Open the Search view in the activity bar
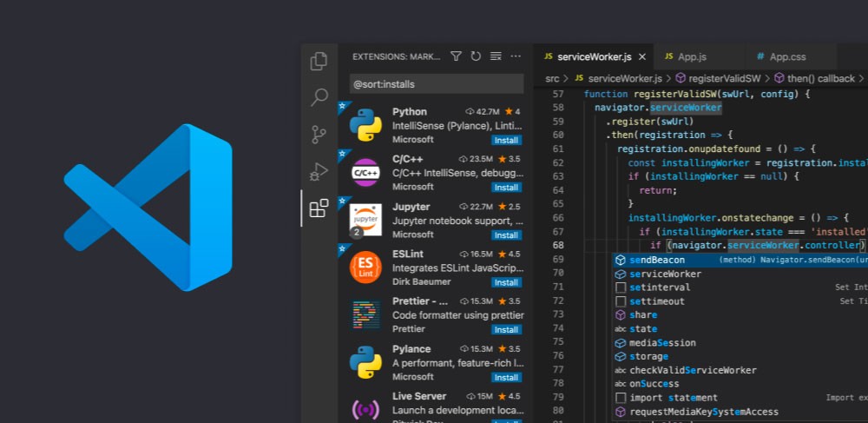The height and width of the screenshot is (423, 868). pos(319,97)
